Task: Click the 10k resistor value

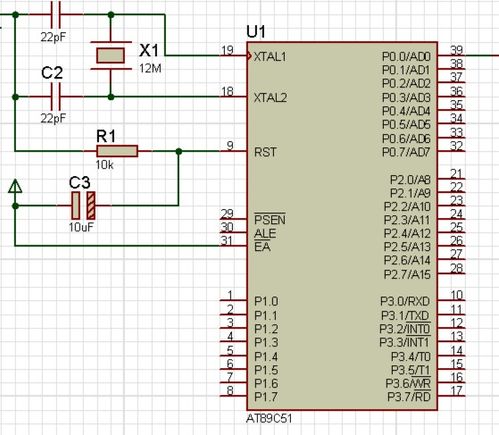Action: point(105,165)
